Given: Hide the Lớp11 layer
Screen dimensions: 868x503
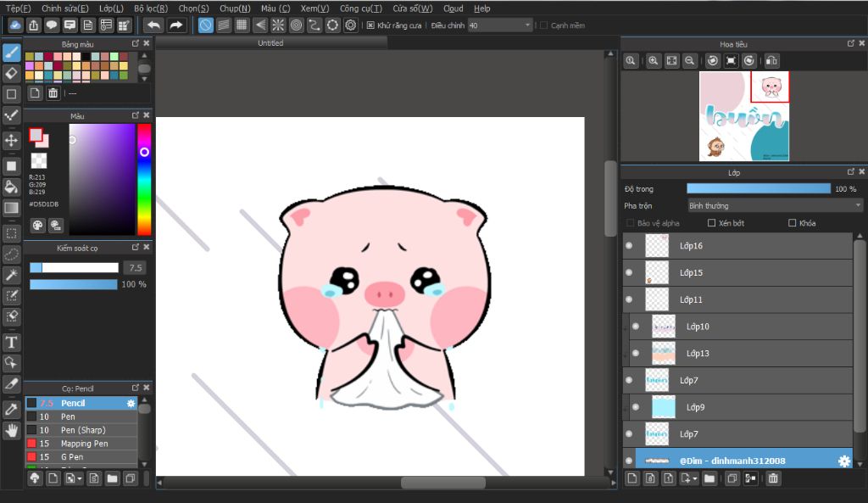Looking at the screenshot, I should coord(629,299).
